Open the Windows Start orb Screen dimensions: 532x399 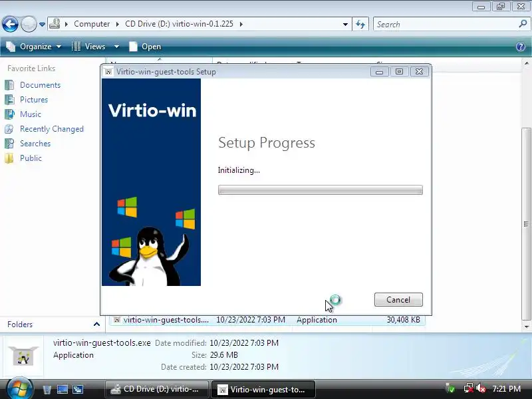click(19, 388)
